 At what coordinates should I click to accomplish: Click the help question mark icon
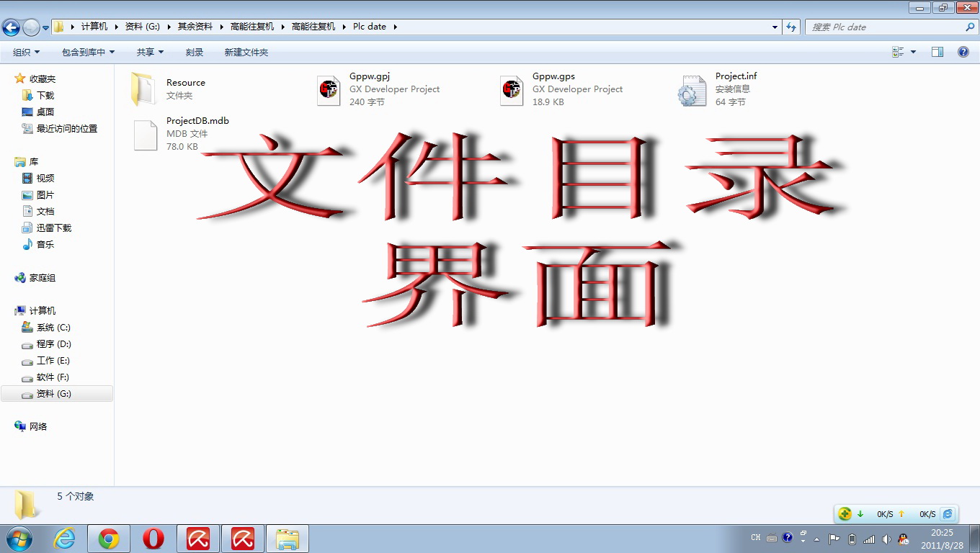[x=963, y=52]
